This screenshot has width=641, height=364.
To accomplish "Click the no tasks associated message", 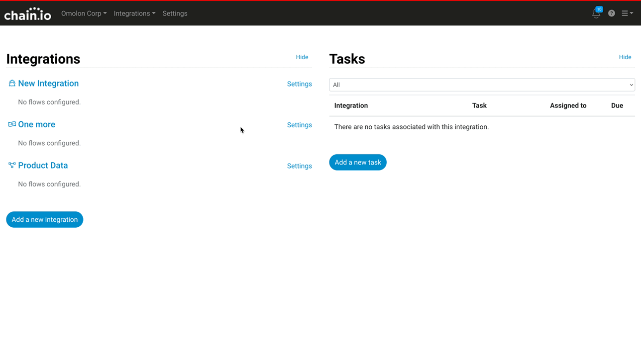I will click(411, 127).
